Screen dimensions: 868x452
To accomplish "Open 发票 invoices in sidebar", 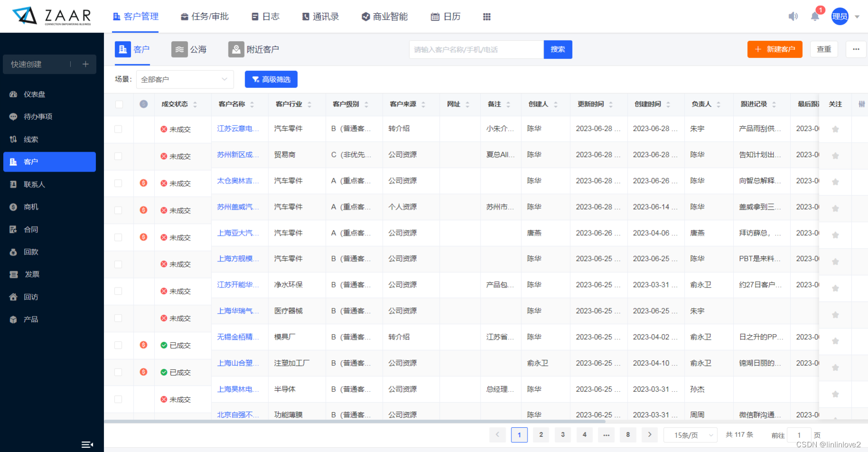I will [49, 274].
